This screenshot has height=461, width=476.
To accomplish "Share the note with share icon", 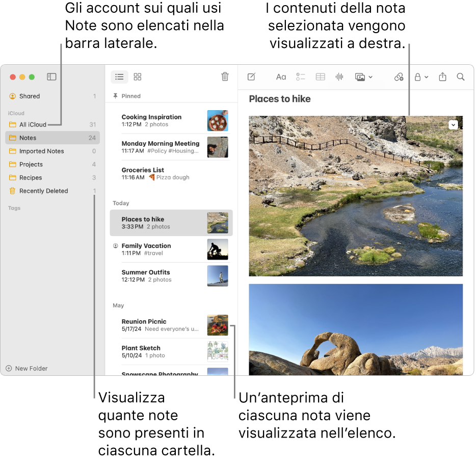I will click(442, 77).
